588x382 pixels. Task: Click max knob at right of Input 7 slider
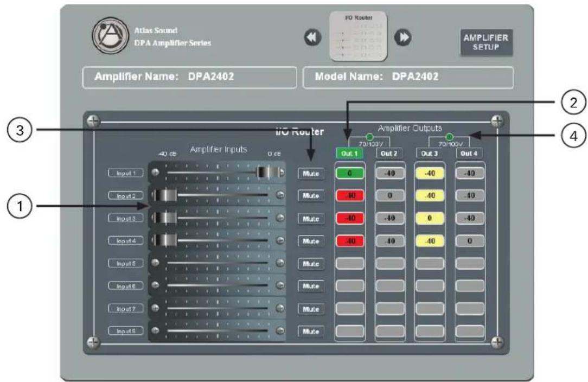[x=280, y=308]
